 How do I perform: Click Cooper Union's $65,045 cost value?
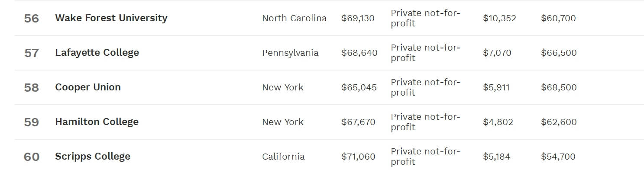[x=359, y=87]
